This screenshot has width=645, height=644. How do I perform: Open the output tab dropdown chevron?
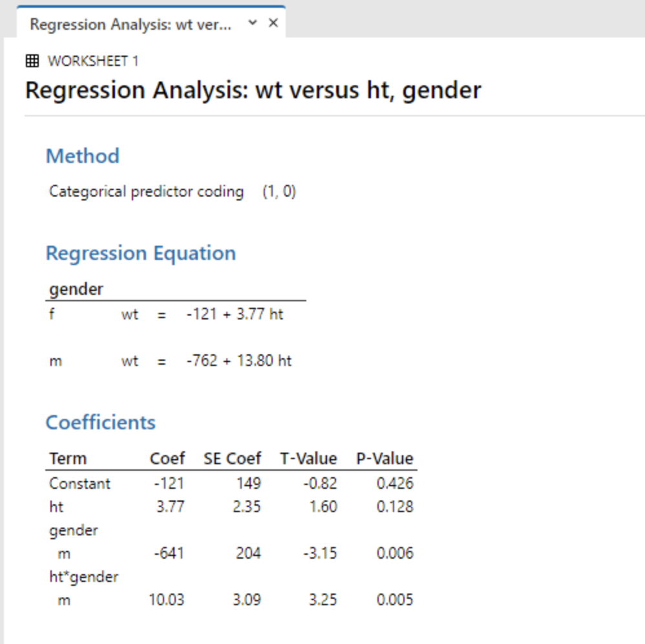(x=251, y=23)
